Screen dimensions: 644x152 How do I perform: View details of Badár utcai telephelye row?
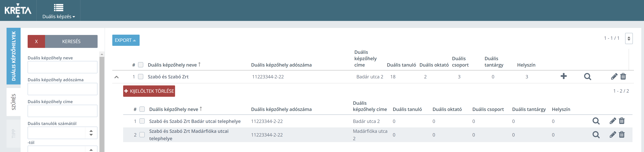point(596,121)
